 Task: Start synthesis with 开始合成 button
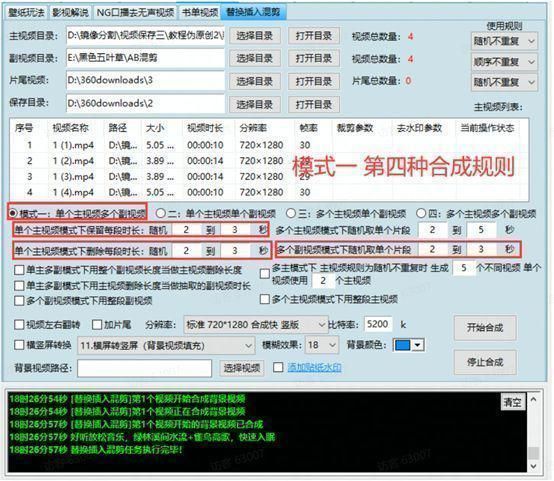(x=485, y=328)
